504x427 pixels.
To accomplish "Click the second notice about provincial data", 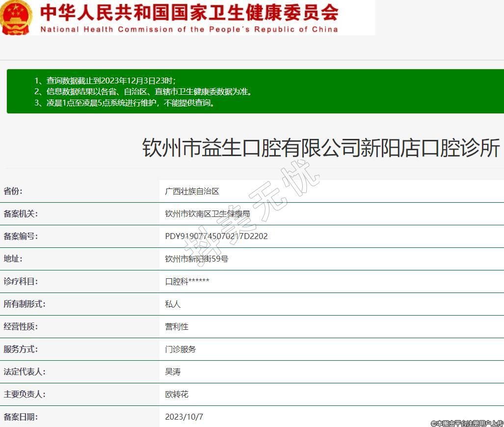I will coord(143,92).
